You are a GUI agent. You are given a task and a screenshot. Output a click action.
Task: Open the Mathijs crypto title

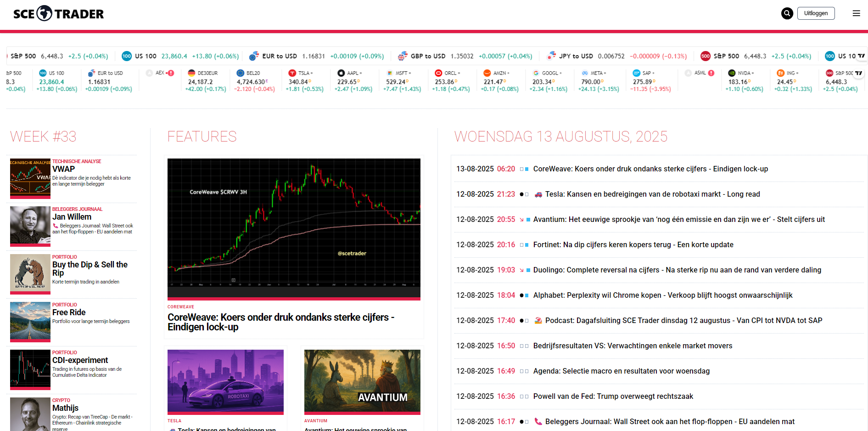[65, 408]
